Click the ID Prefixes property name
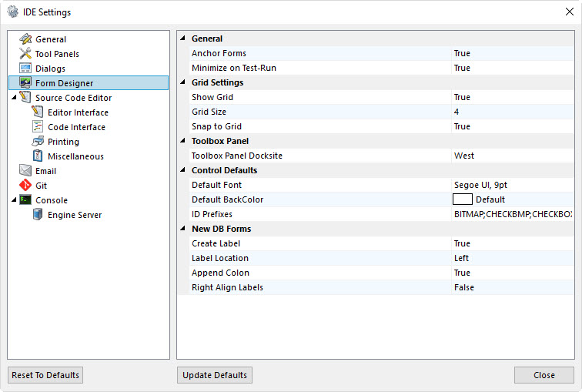Screen dimensions: 582x392 tap(212, 214)
